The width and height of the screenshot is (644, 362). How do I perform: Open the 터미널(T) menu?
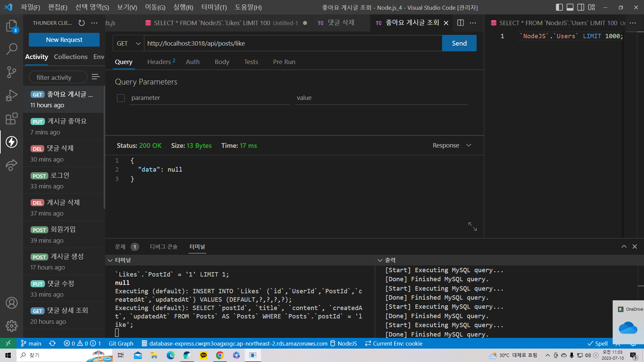(x=214, y=7)
